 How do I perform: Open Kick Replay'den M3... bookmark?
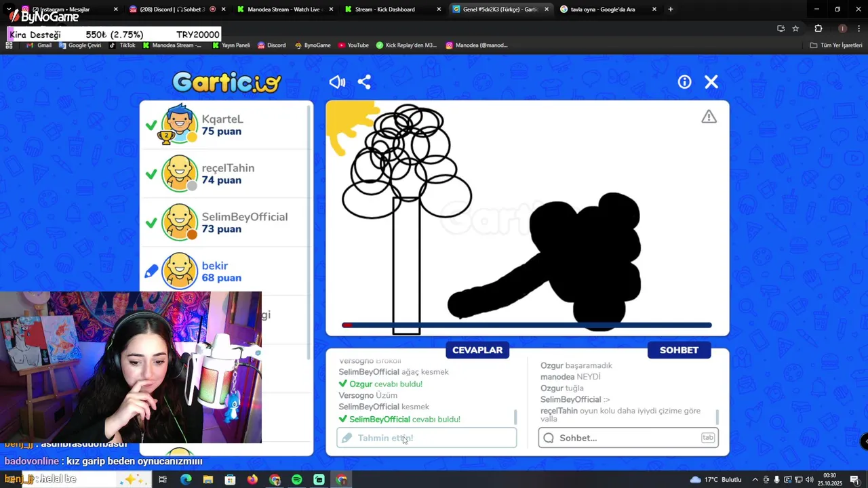pyautogui.click(x=406, y=45)
